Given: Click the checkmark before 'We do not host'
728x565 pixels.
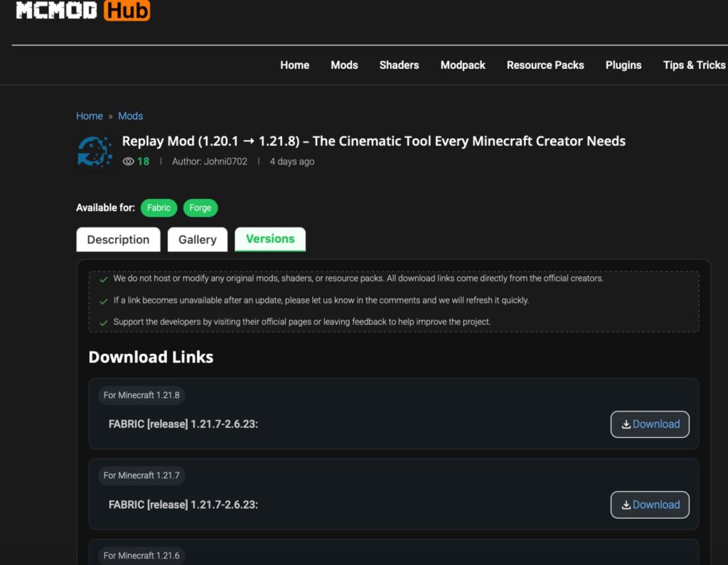Looking at the screenshot, I should click(x=104, y=279).
